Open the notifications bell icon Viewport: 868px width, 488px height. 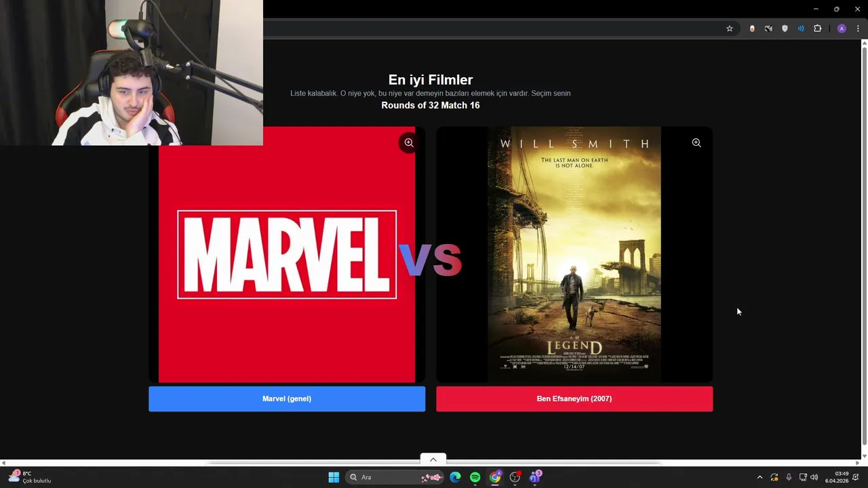tap(856, 477)
